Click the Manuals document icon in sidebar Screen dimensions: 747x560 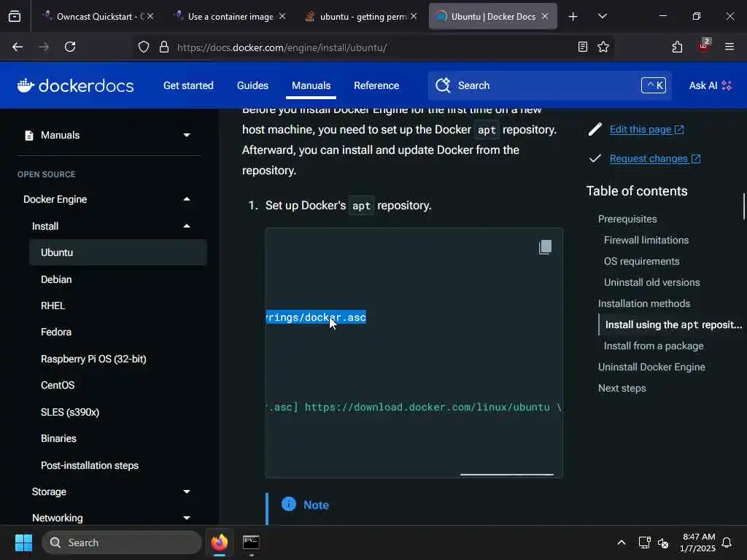click(29, 135)
